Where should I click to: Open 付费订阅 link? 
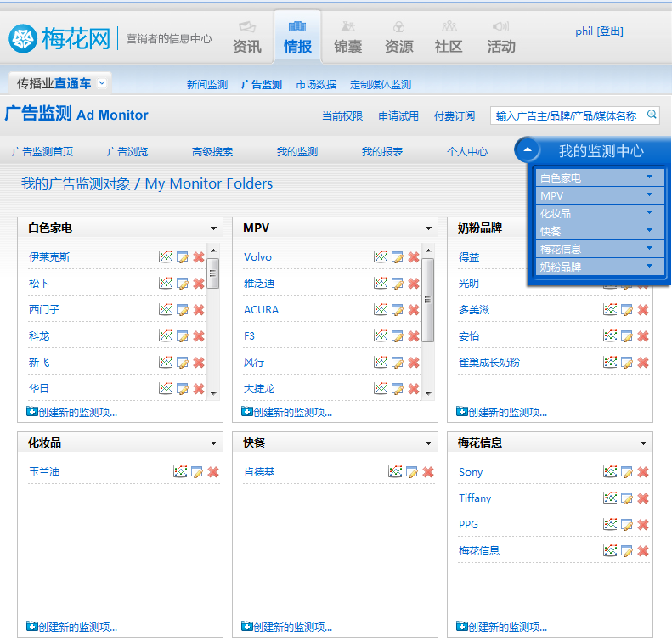[x=455, y=116]
